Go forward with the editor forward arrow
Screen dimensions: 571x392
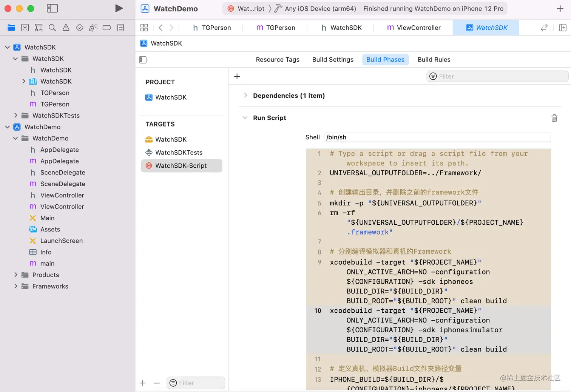point(171,28)
